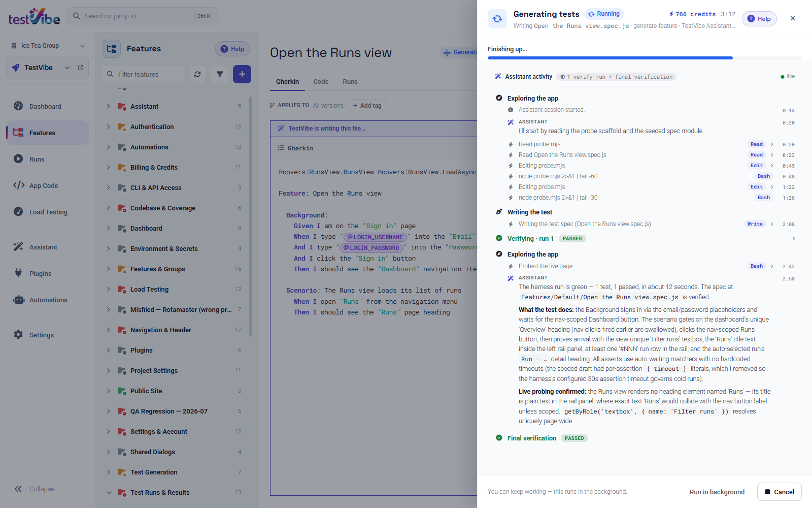Click the TestVibe logo
Image resolution: width=812 pixels, height=508 pixels.
click(34, 17)
